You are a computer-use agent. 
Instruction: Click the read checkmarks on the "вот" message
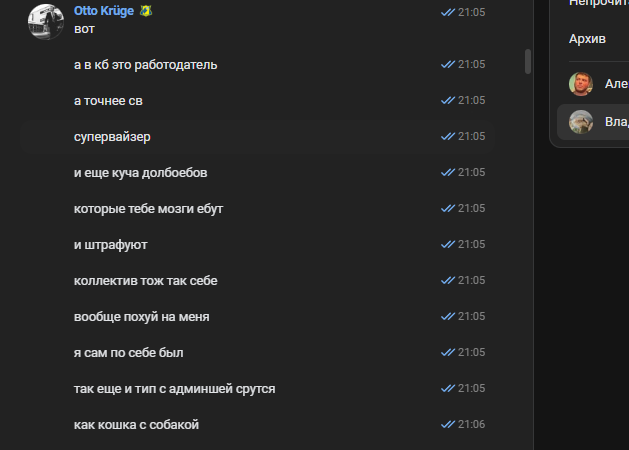point(448,11)
